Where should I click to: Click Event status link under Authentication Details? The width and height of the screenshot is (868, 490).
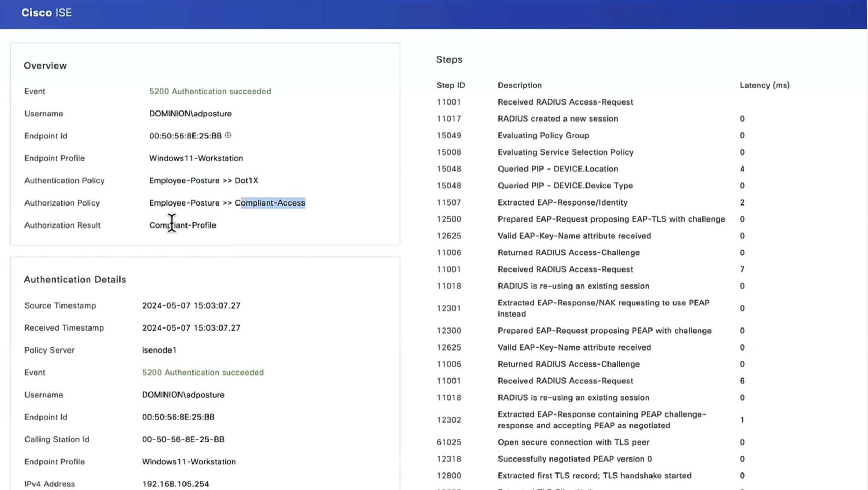pyautogui.click(x=203, y=372)
